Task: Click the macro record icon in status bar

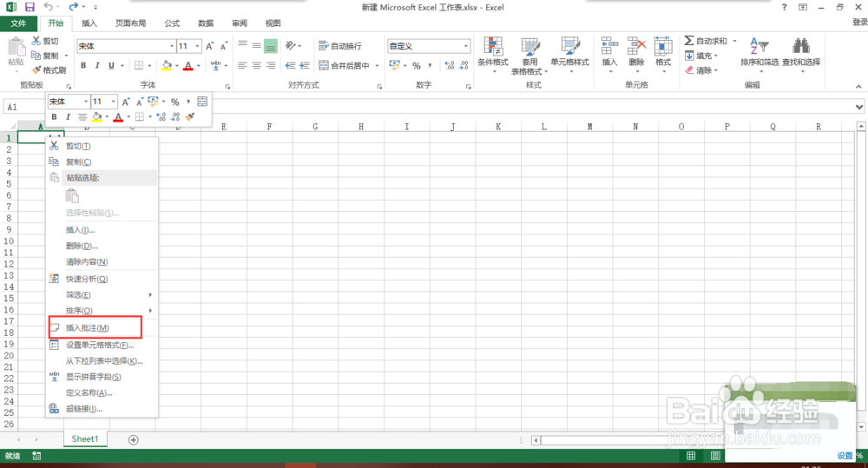Action: tap(36, 456)
